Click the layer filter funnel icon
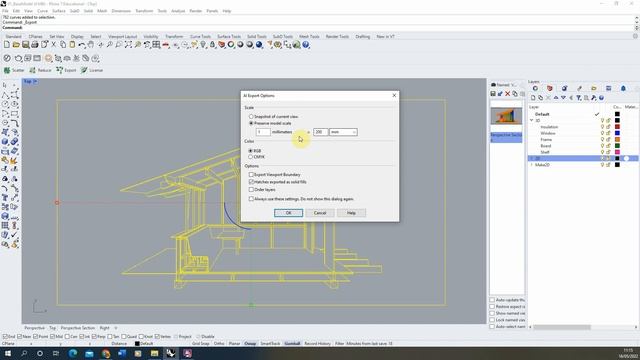 tap(578, 98)
